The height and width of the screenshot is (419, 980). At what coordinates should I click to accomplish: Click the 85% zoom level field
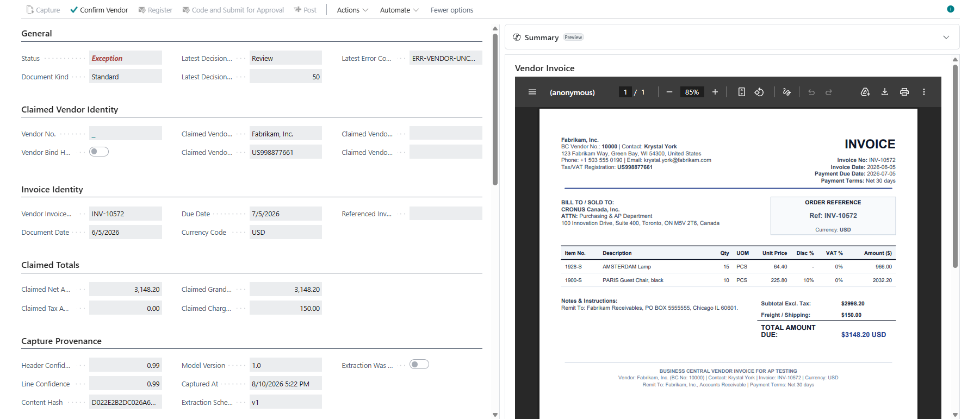point(692,92)
